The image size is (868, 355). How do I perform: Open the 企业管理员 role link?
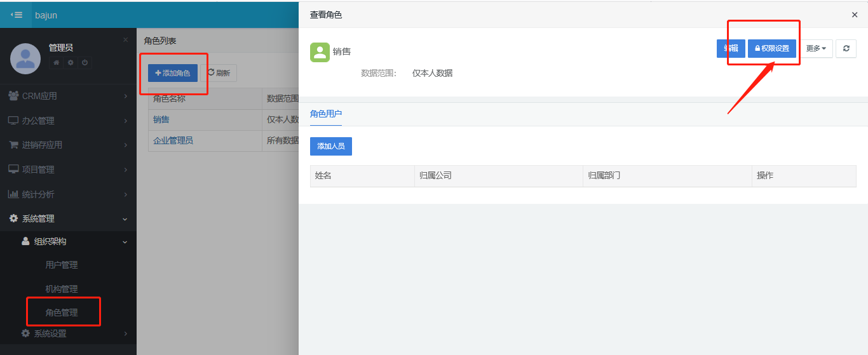coord(173,140)
